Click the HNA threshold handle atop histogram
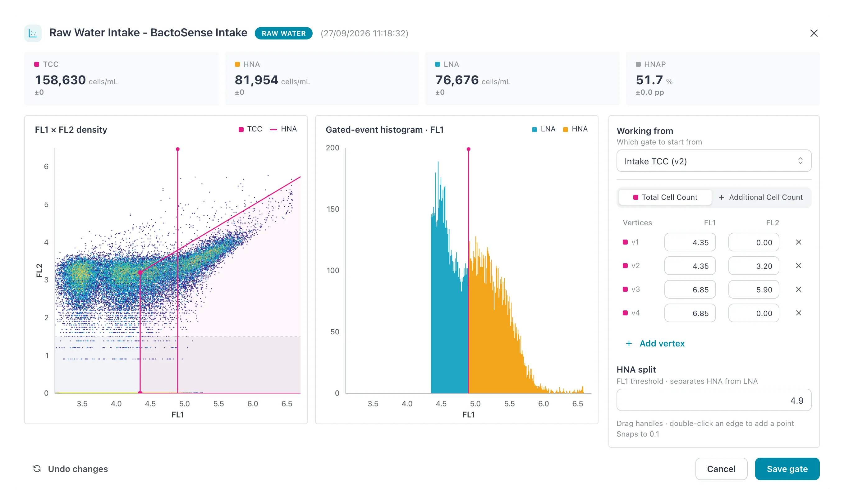The image size is (844, 504). pos(468,149)
